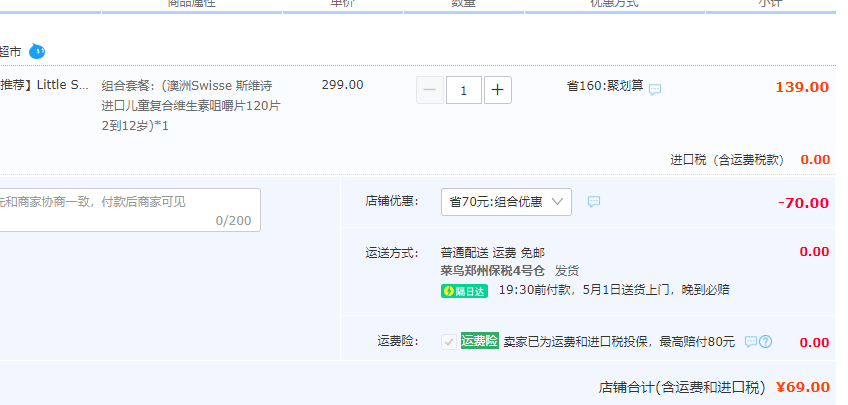Click the green 隔日达 badge
Viewport: 848px width, 405px height.
[x=465, y=291]
